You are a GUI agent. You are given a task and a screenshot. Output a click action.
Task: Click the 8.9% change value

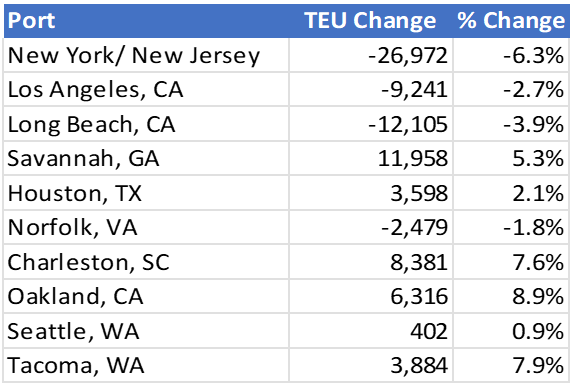[538, 296]
